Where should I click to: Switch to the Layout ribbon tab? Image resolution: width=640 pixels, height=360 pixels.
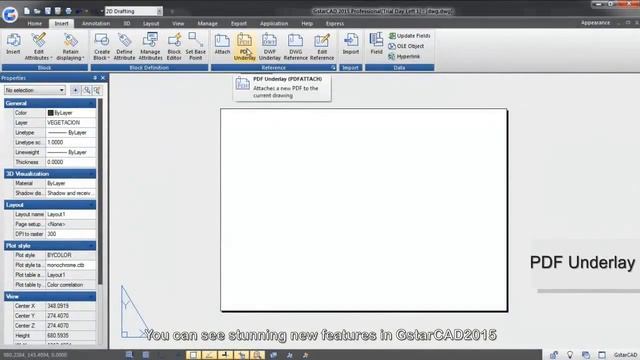(x=151, y=24)
